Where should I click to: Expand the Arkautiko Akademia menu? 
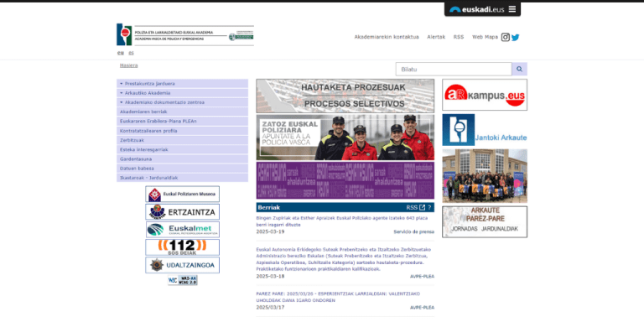click(182, 93)
